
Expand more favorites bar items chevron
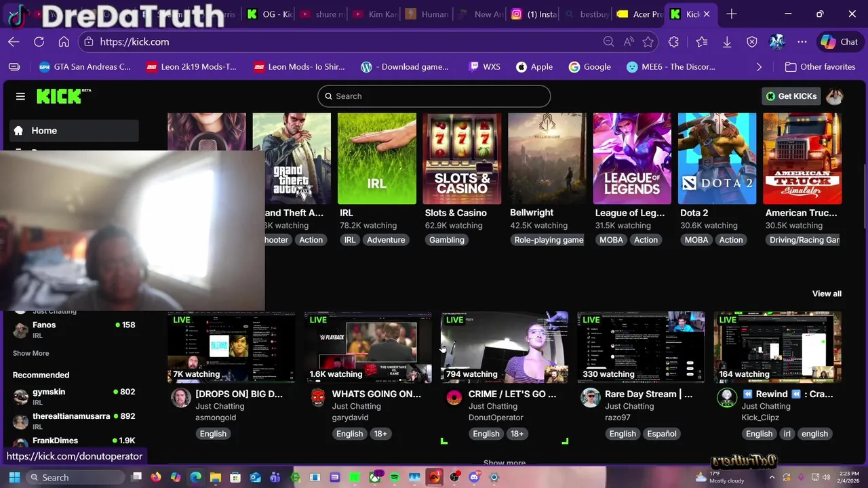[759, 67]
